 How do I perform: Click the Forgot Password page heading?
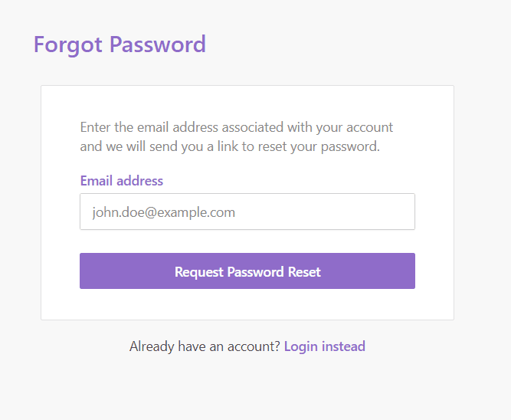tap(120, 44)
